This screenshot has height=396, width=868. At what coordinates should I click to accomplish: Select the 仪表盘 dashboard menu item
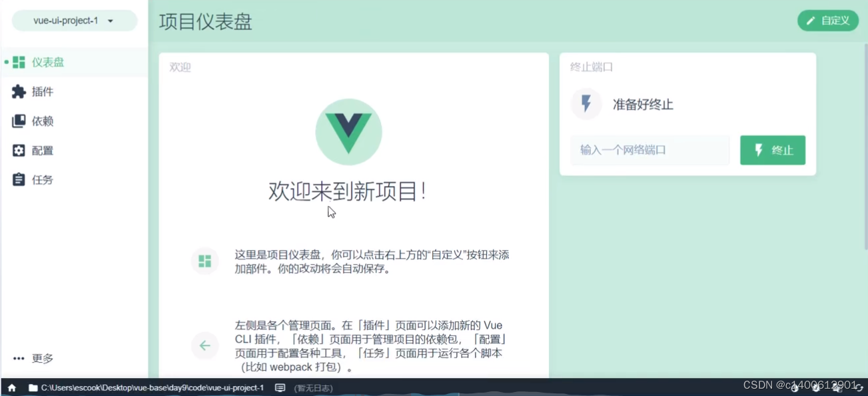click(74, 63)
